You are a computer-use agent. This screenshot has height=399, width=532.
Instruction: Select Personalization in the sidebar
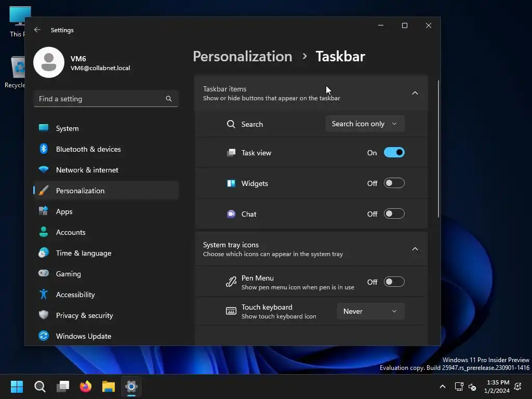[x=106, y=190]
